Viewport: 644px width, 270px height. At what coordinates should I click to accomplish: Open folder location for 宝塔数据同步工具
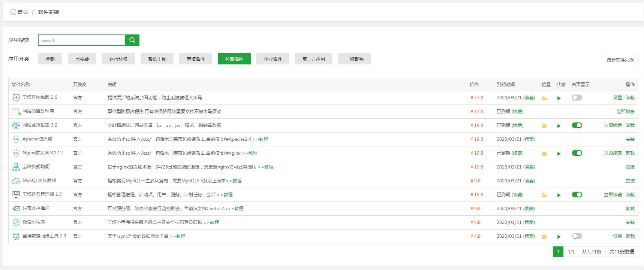[x=544, y=237]
